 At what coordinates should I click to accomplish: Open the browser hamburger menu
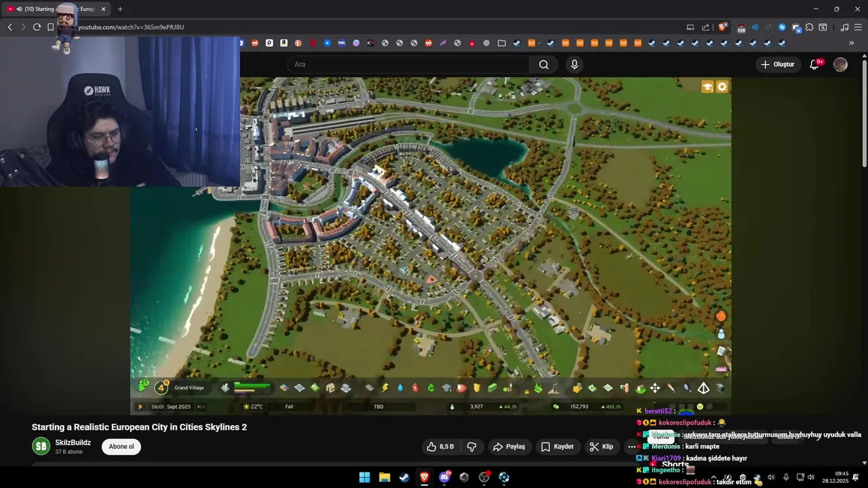859,27
